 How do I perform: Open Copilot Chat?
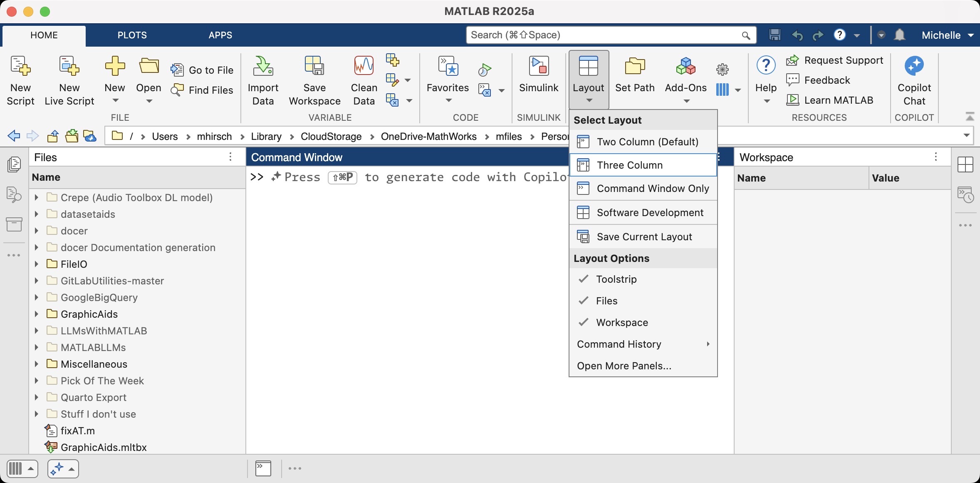point(914,67)
